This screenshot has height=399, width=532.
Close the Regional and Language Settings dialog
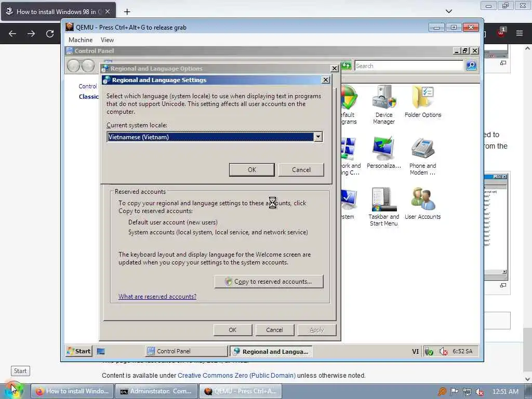coord(325,79)
